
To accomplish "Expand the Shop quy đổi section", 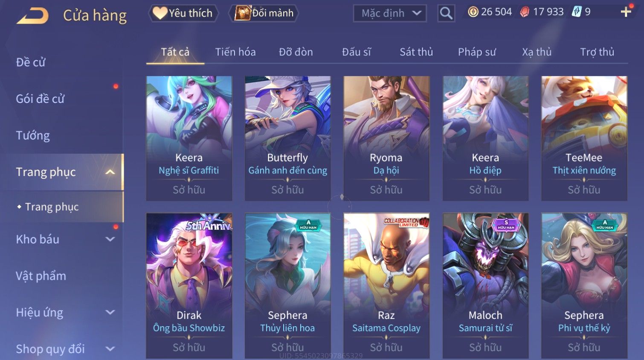I will (x=110, y=349).
